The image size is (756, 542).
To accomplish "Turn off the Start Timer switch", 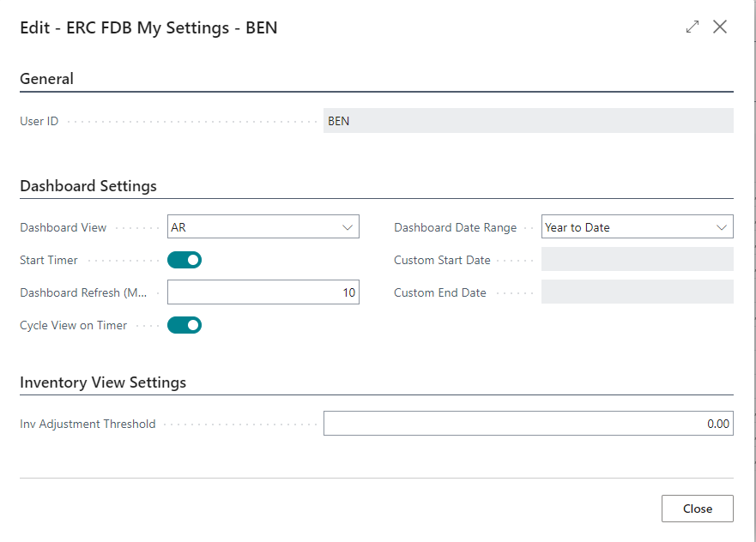I will [x=184, y=260].
